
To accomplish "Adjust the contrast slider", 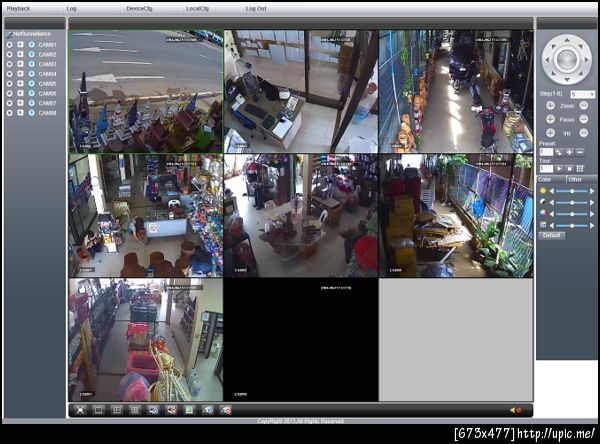I will 572,202.
